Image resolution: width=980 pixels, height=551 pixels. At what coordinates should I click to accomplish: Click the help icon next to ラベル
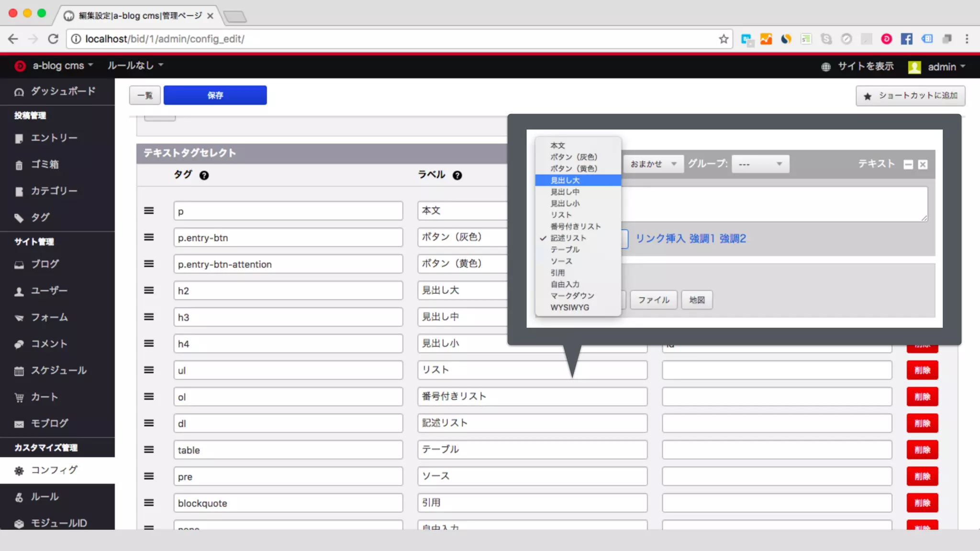click(457, 176)
